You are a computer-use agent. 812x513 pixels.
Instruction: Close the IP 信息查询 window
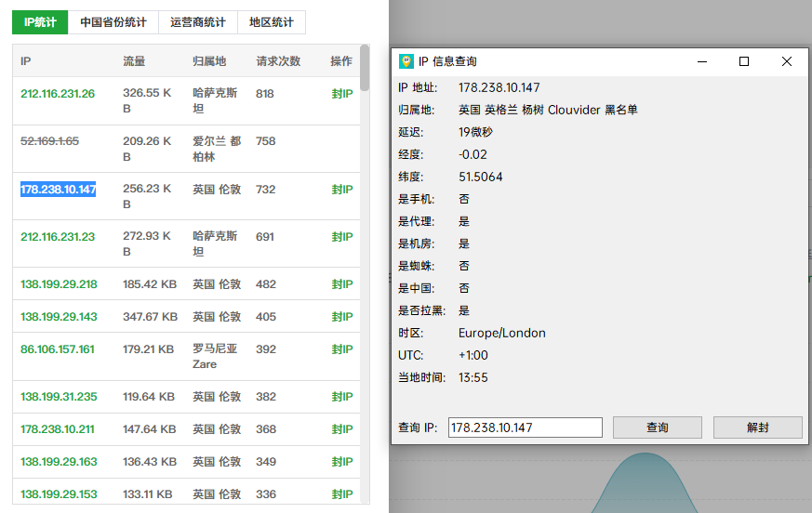point(787,61)
